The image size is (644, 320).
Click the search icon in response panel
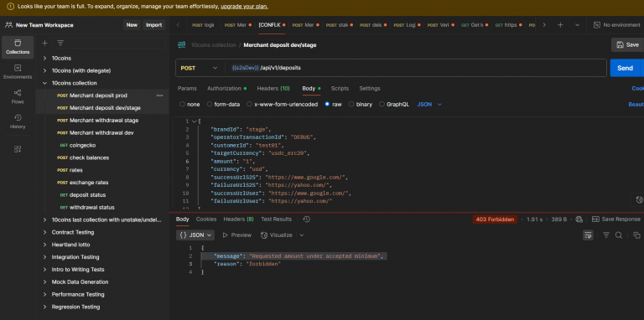pos(619,235)
